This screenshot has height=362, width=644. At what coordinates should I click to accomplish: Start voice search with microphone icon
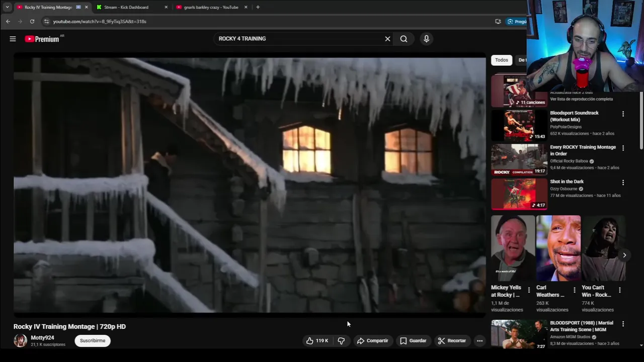click(x=426, y=39)
